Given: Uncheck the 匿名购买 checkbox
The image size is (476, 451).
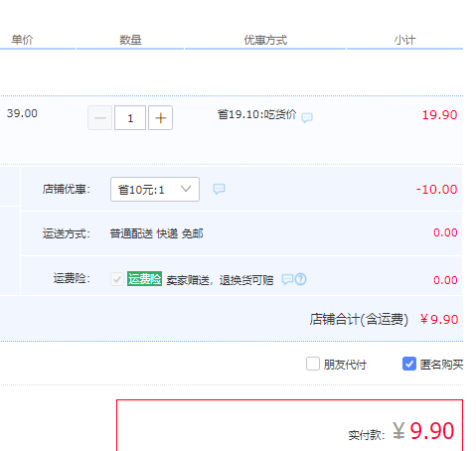Looking at the screenshot, I should click(x=409, y=364).
